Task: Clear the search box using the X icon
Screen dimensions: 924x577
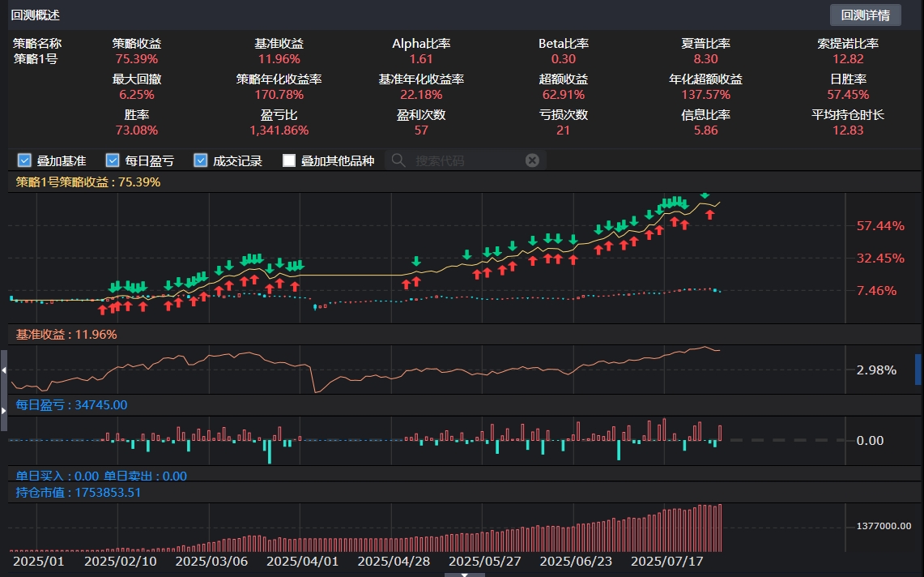Action: (x=532, y=160)
